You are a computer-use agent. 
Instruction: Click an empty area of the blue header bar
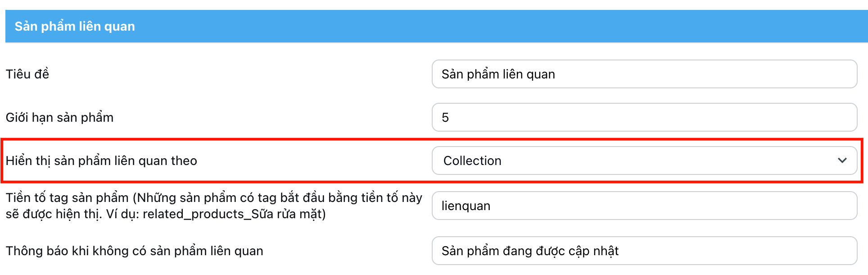pyautogui.click(x=495, y=26)
